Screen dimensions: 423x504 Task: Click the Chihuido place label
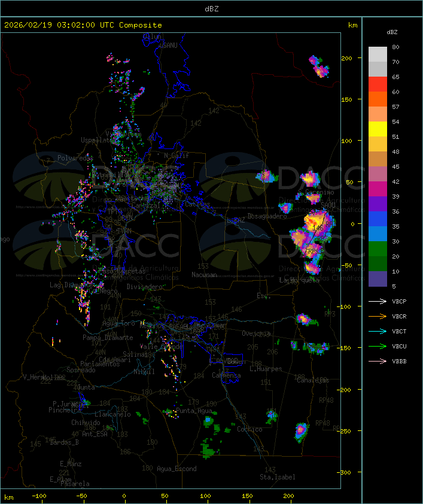click(x=86, y=423)
